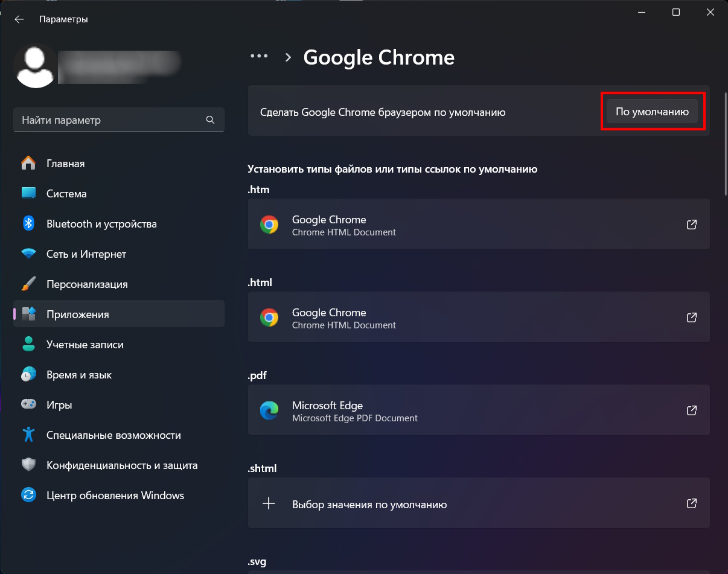Click the Windows Update sync icon
This screenshot has width=728, height=574.
point(28,496)
